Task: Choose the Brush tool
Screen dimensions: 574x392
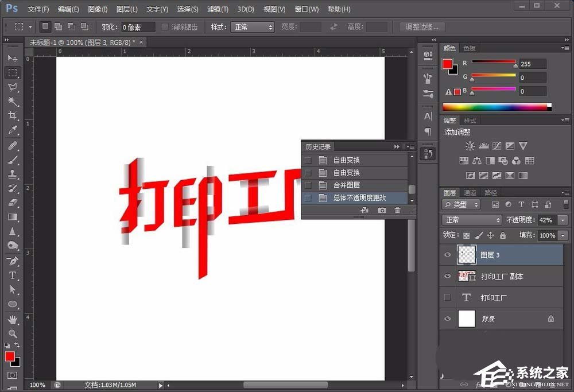Action: (x=13, y=161)
